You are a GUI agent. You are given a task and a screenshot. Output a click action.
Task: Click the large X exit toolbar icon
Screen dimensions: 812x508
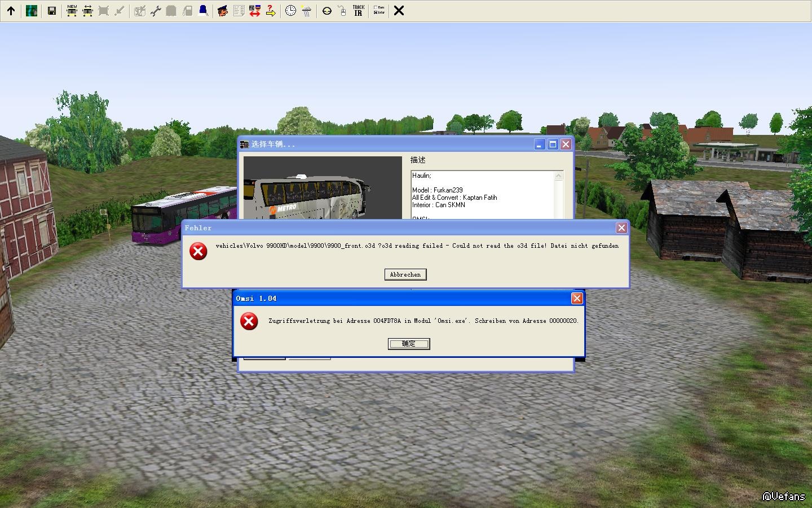(x=399, y=11)
